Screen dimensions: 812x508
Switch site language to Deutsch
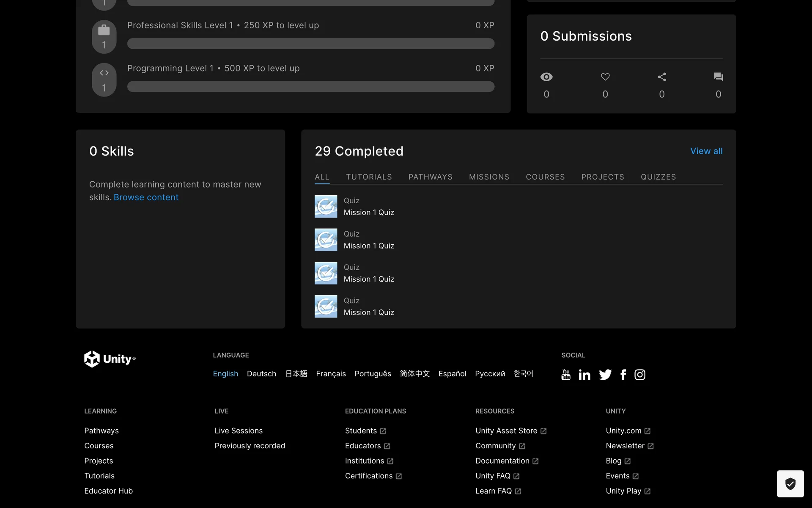[261, 374]
